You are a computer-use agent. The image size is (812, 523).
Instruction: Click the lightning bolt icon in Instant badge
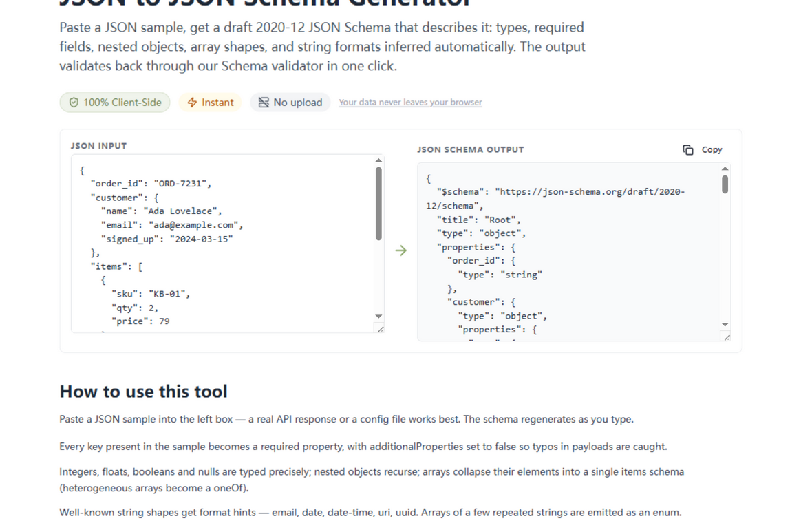[192, 103]
